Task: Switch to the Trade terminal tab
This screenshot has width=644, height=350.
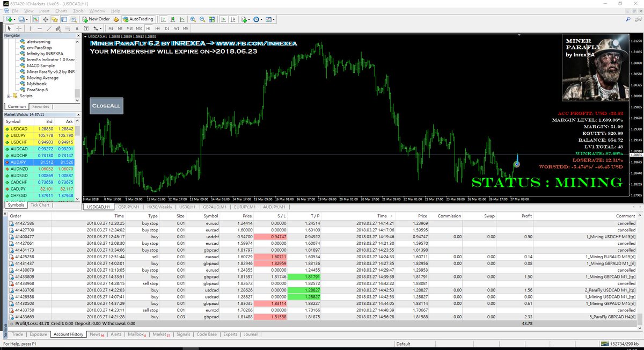Action: tap(17, 334)
